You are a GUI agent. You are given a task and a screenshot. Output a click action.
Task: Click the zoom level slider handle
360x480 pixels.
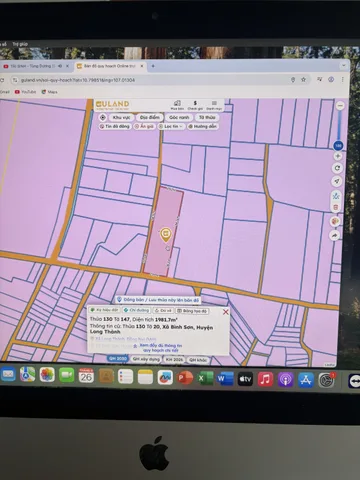tap(338, 145)
